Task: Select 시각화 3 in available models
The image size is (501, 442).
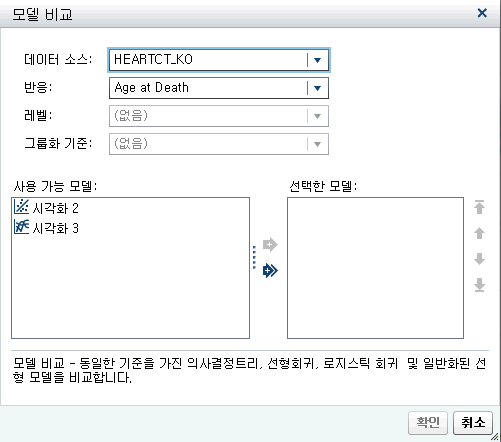Action: 56,228
